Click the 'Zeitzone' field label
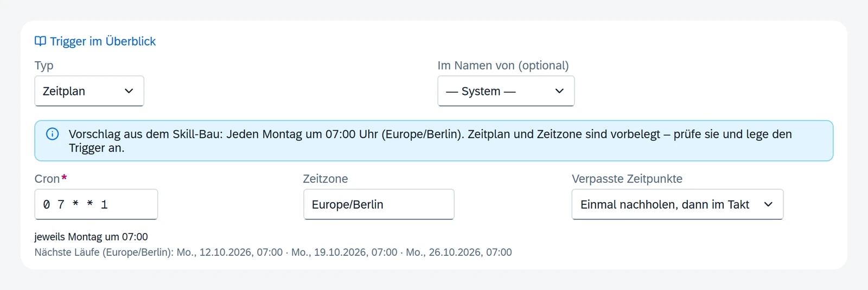The width and height of the screenshot is (868, 290). tap(325, 179)
